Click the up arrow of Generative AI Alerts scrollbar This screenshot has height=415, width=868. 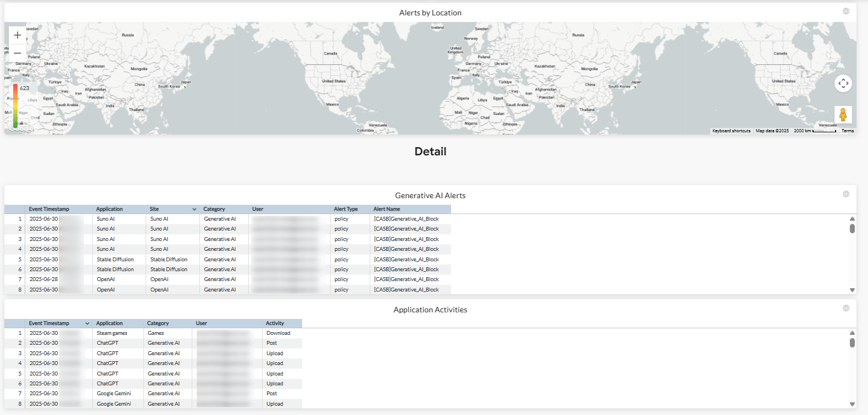coord(852,218)
